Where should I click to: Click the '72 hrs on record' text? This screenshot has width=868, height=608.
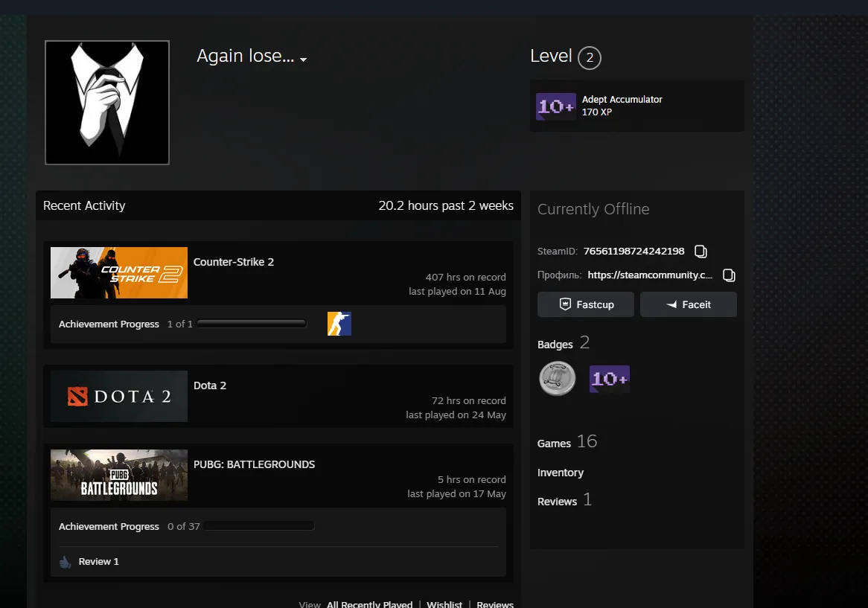point(469,400)
